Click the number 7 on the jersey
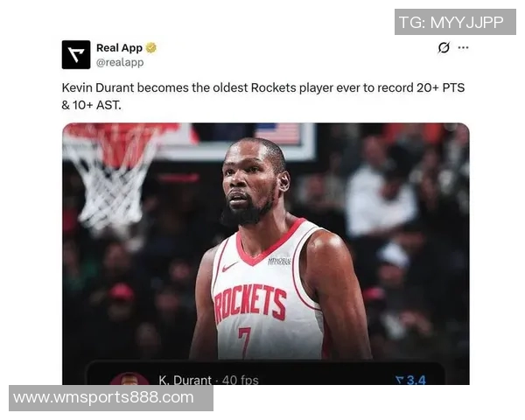 [244, 341]
